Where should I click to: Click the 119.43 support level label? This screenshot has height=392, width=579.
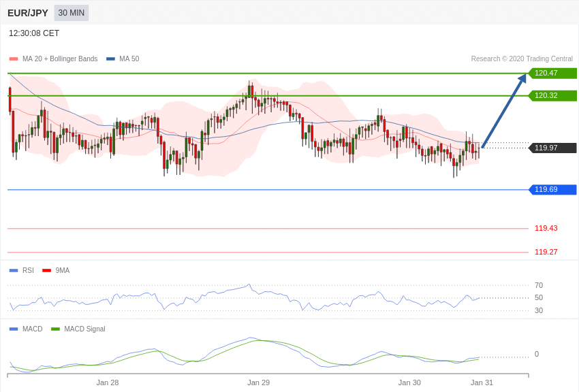click(x=546, y=228)
